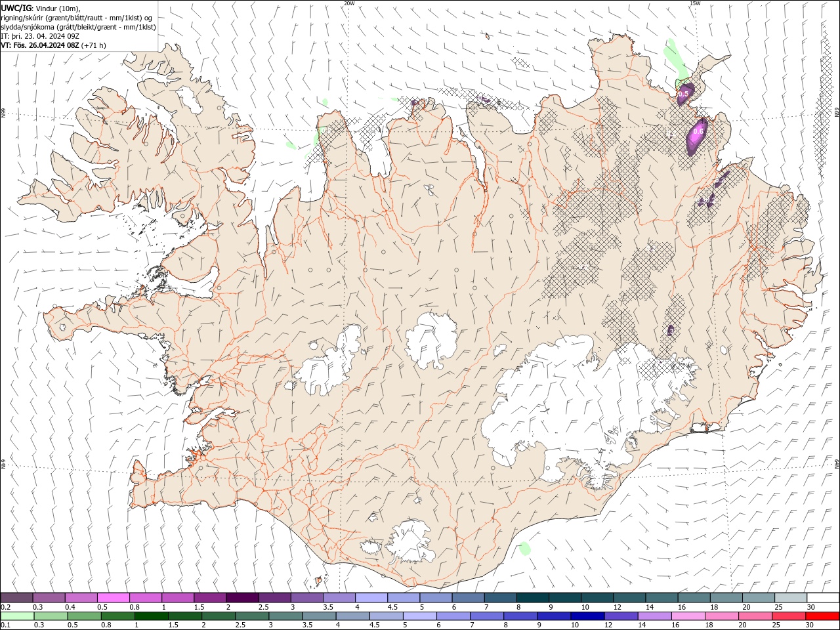840x630 pixels.
Task: Click the light green rain patch off the south coast
Action: click(525, 549)
